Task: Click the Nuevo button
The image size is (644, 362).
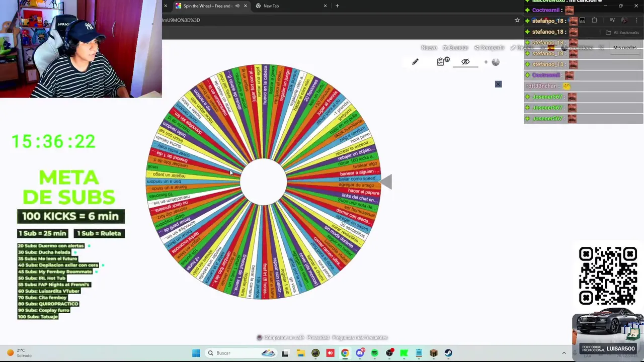Action: click(x=429, y=48)
